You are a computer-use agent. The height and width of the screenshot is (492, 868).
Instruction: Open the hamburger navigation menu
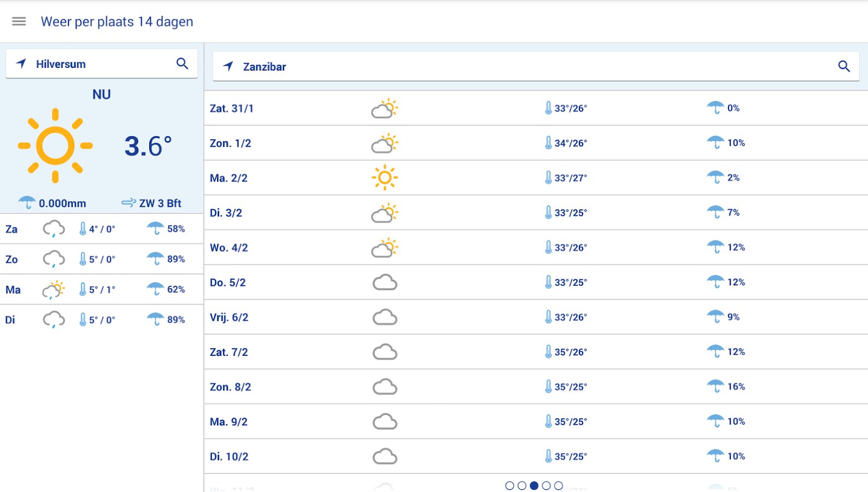coord(19,21)
